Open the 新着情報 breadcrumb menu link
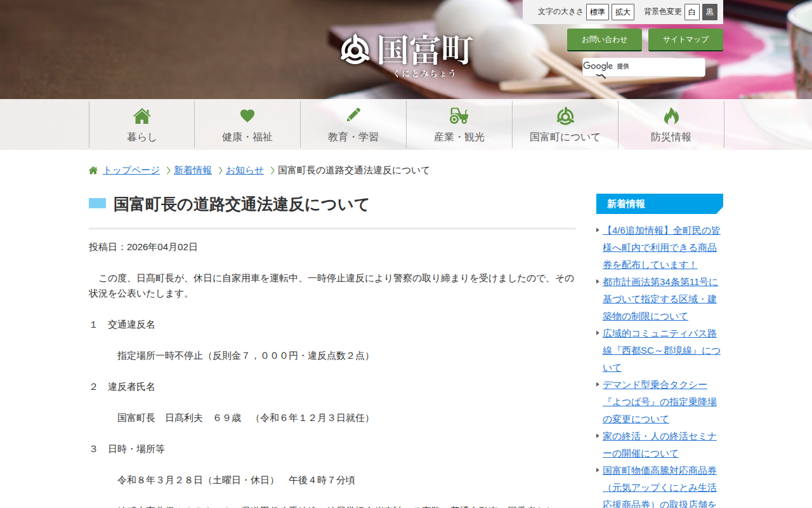Image resolution: width=812 pixels, height=508 pixels. click(x=193, y=170)
